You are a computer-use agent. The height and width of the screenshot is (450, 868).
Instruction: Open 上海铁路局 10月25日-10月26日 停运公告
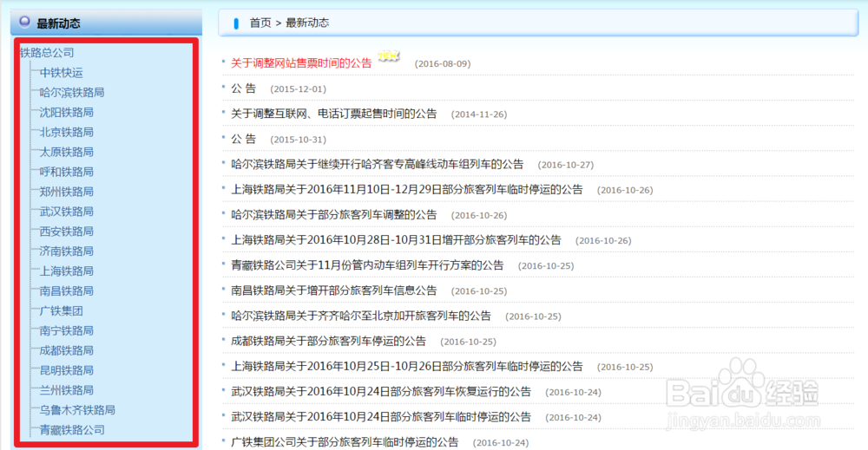click(407, 367)
